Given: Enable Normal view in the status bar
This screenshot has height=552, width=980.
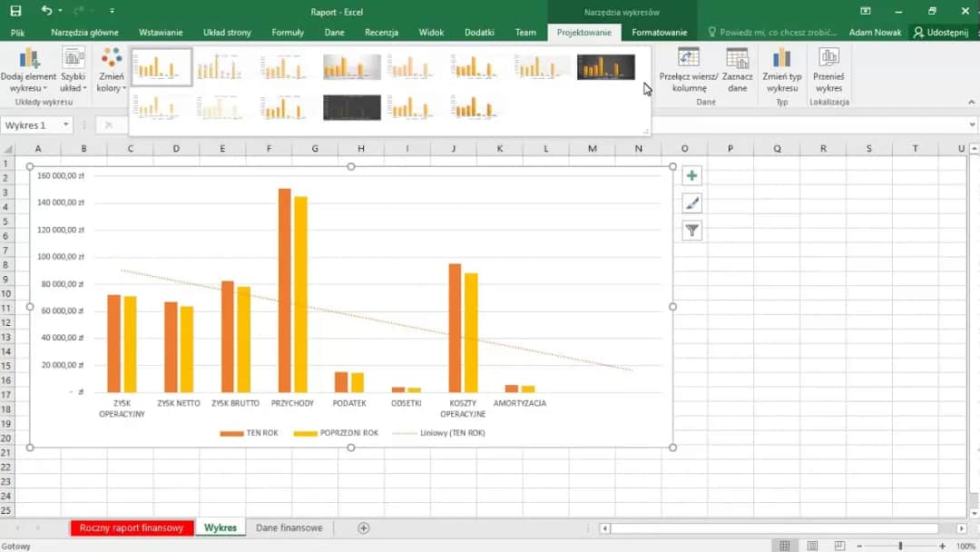Looking at the screenshot, I should pos(784,546).
